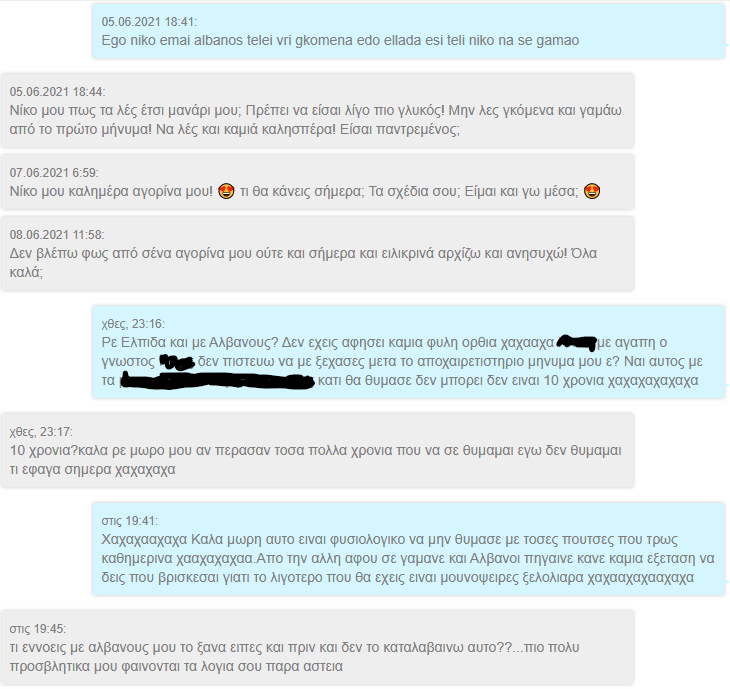Click the 07.06.2021 6:59 message bubble
This screenshot has height=689, width=730.
318,182
